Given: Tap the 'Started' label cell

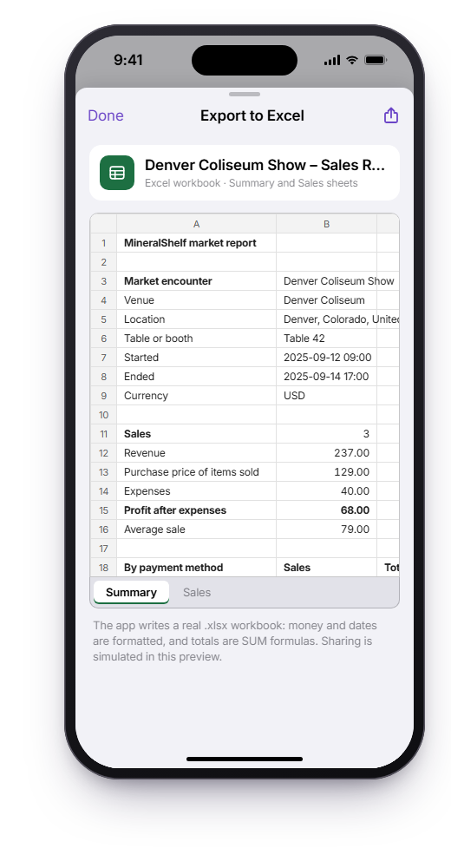Looking at the screenshot, I should click(197, 358).
